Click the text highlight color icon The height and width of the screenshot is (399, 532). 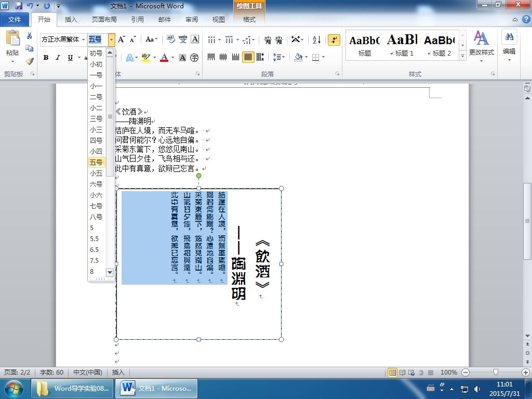(x=146, y=57)
